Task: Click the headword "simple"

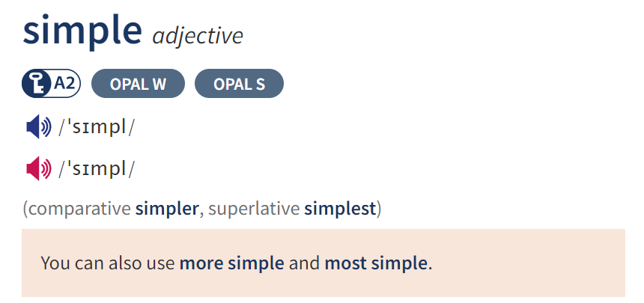Action: click(x=82, y=31)
